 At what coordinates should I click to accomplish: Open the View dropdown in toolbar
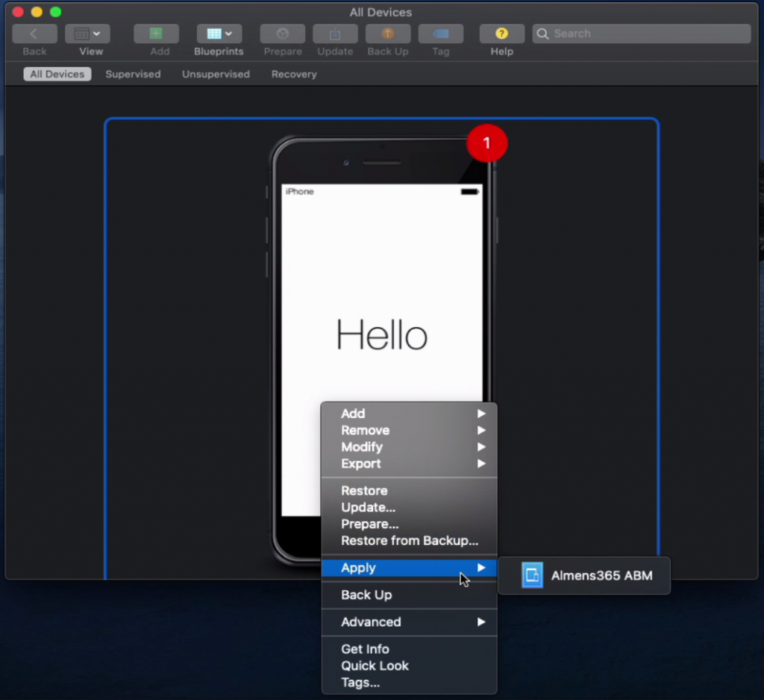click(87, 34)
